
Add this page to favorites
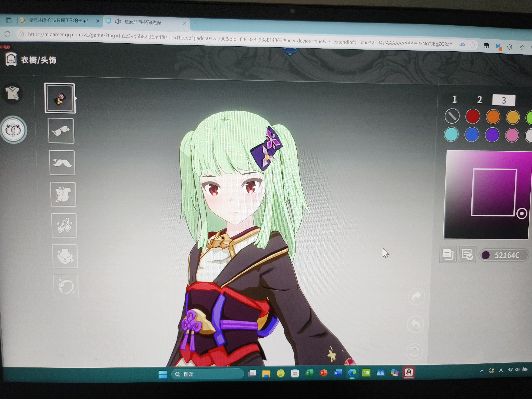coord(472,45)
